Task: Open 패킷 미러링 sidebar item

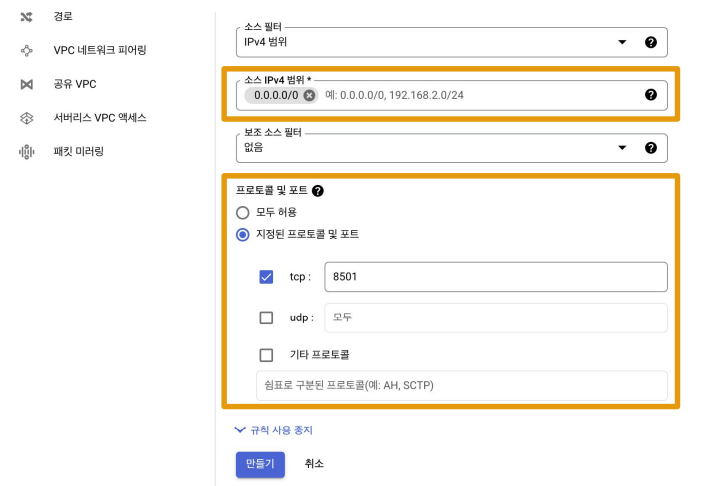Action: (x=79, y=151)
